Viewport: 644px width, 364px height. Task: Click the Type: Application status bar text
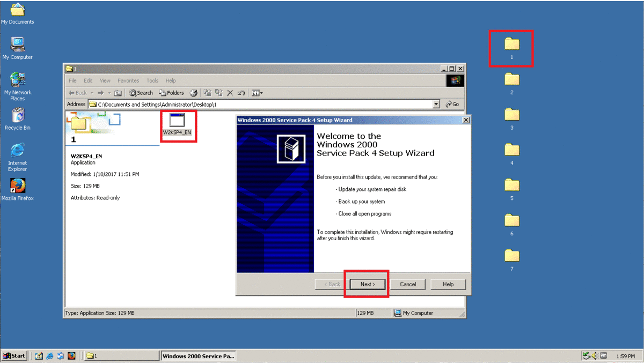(x=100, y=313)
